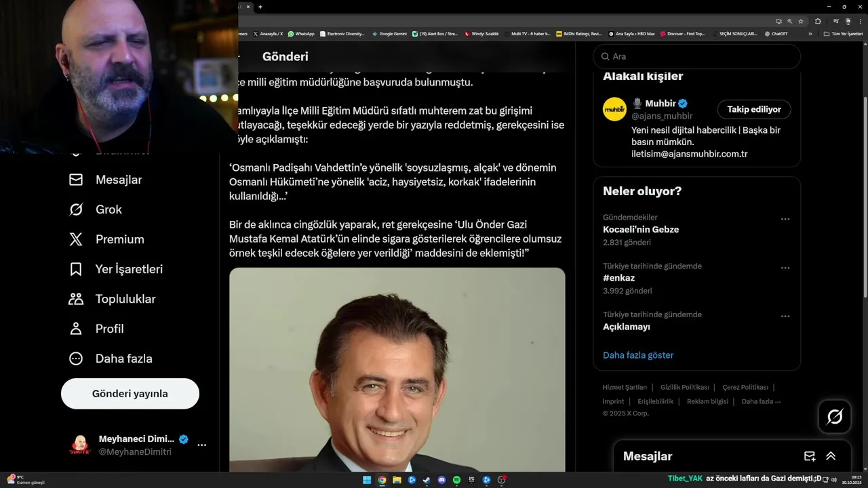The width and height of the screenshot is (868, 488).
Task: Click the Gönderi yayınla button
Action: (130, 394)
